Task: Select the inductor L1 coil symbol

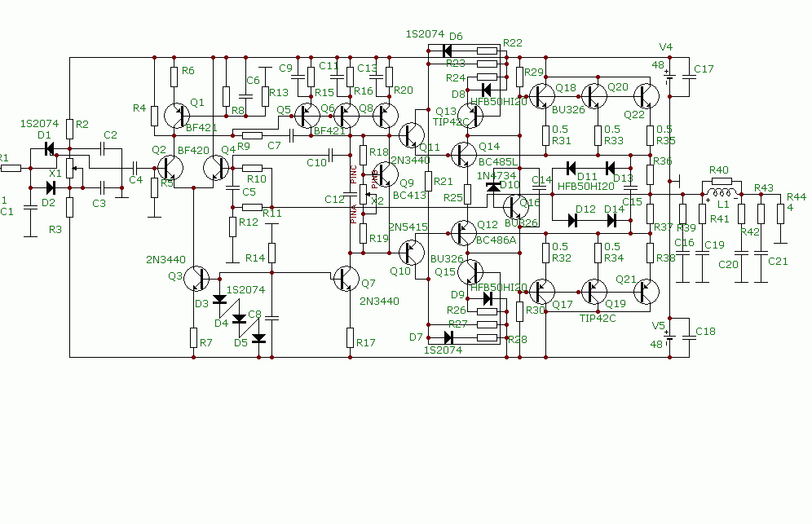Action: click(x=722, y=193)
